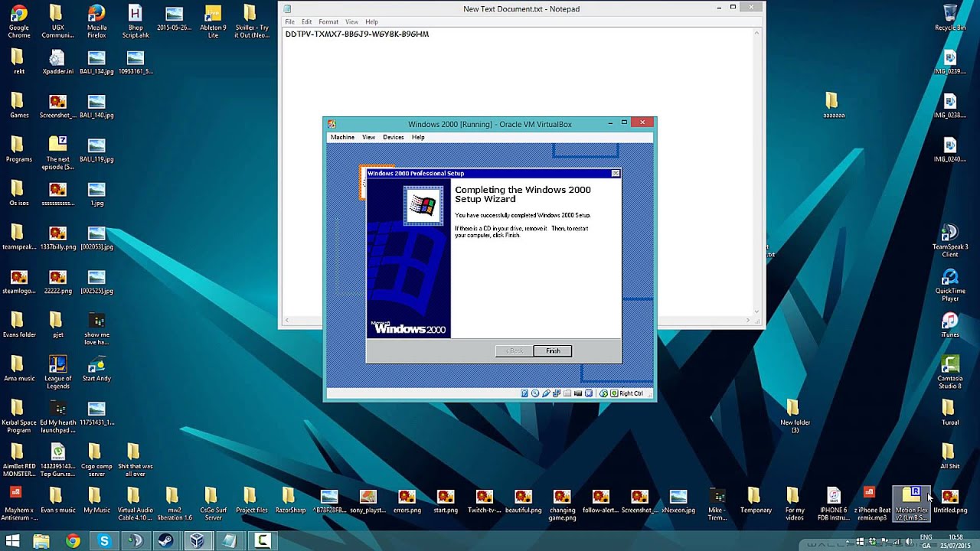Select the beautiful.png desktop file
This screenshot has height=551, width=980.
[523, 501]
